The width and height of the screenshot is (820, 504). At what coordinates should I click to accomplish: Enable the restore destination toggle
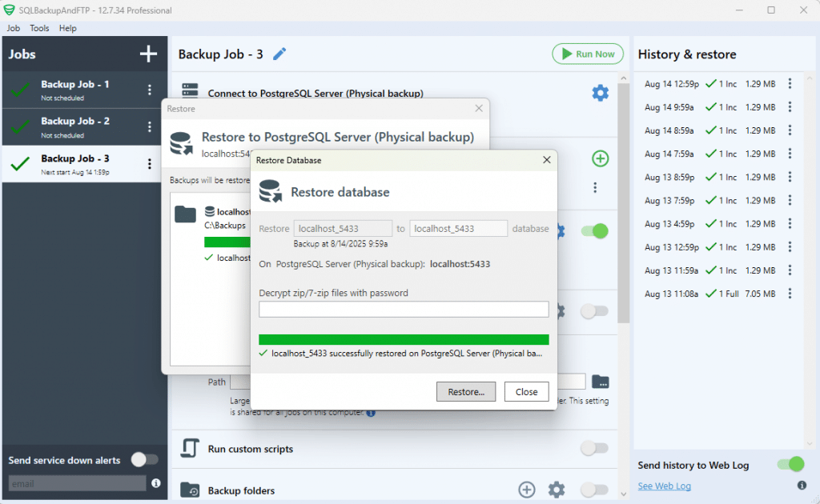pyautogui.click(x=593, y=231)
